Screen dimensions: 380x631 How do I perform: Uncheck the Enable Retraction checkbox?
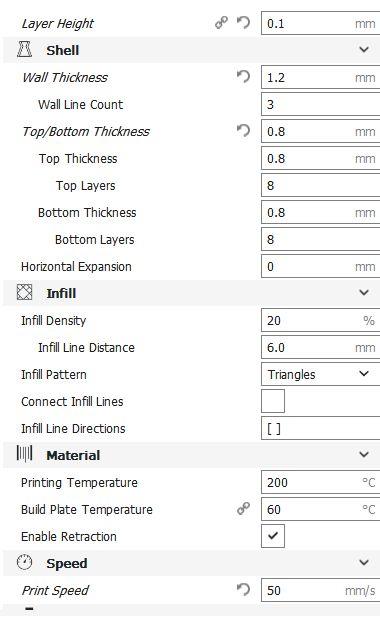click(273, 536)
